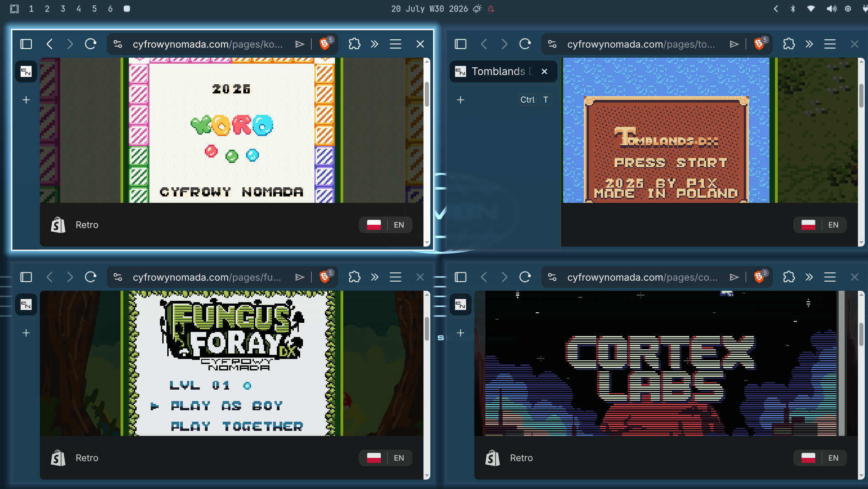Toggle the vertical tabs sidebar in Koro window

(x=26, y=44)
